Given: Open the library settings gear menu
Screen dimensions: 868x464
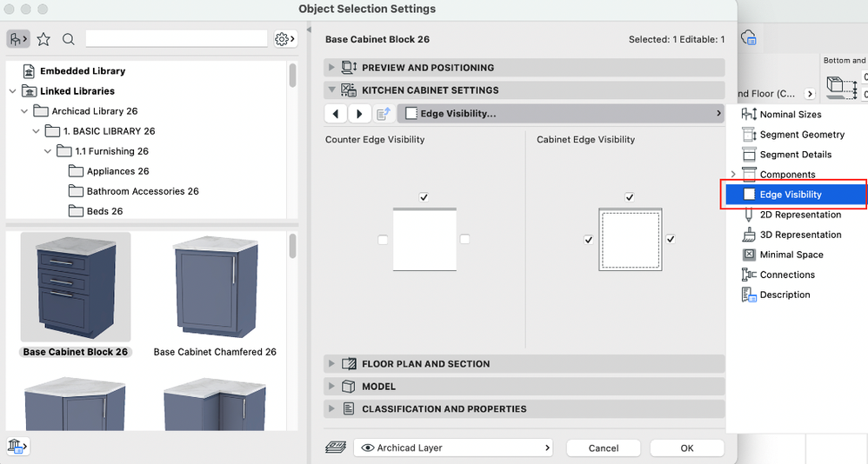Looking at the screenshot, I should point(285,39).
